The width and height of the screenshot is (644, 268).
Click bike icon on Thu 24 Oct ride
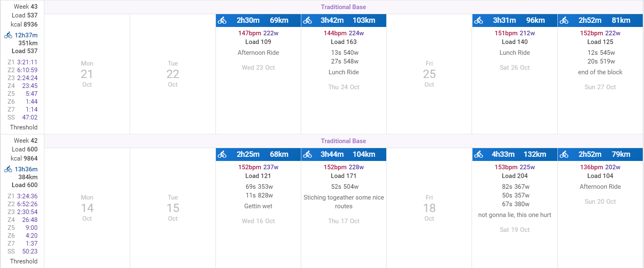[x=307, y=20]
